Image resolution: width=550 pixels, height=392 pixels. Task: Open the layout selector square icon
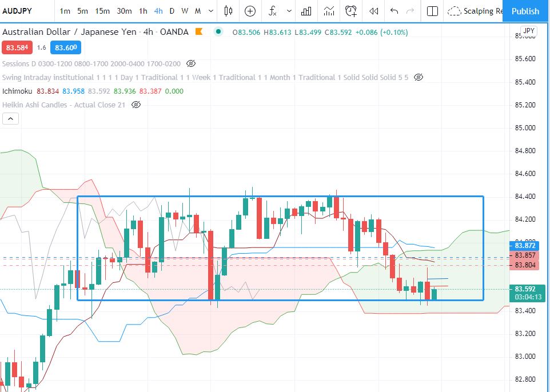coord(432,11)
